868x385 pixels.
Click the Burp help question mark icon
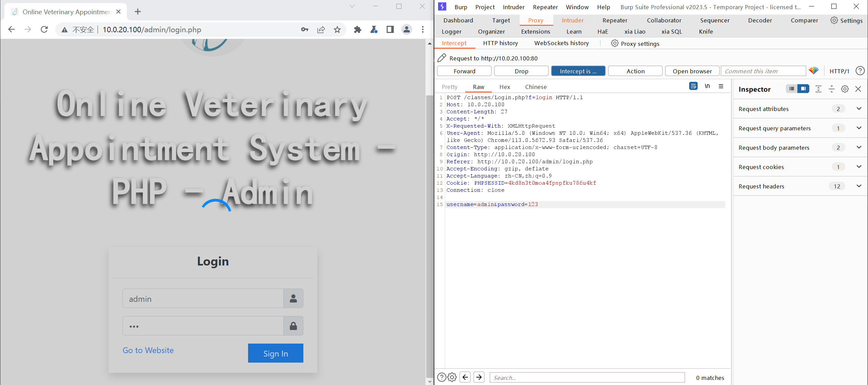tap(860, 71)
